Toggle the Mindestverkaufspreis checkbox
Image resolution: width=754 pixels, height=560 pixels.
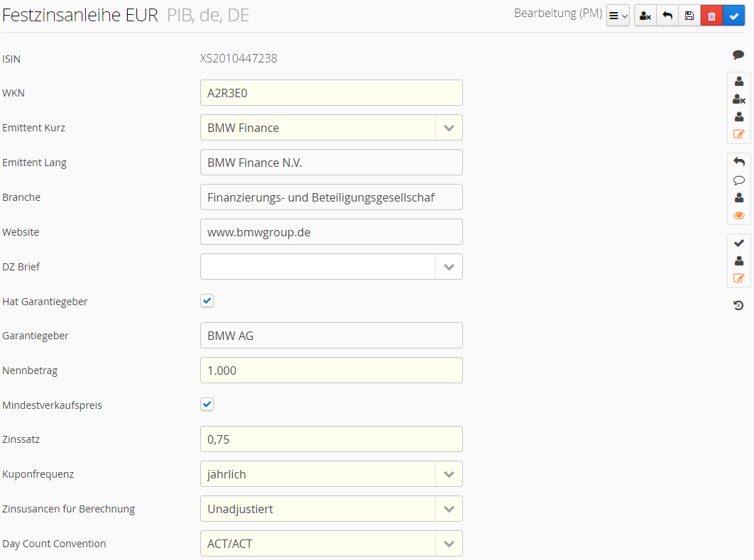207,405
